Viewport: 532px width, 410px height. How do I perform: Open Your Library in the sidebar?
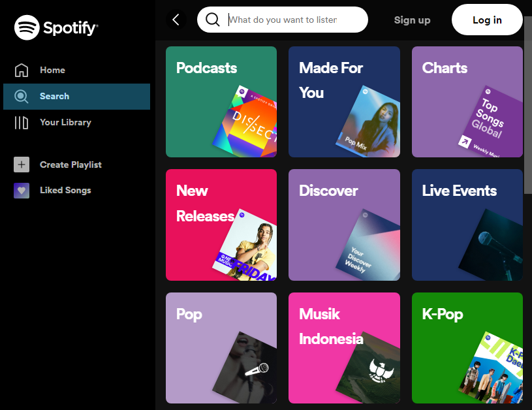click(76, 123)
